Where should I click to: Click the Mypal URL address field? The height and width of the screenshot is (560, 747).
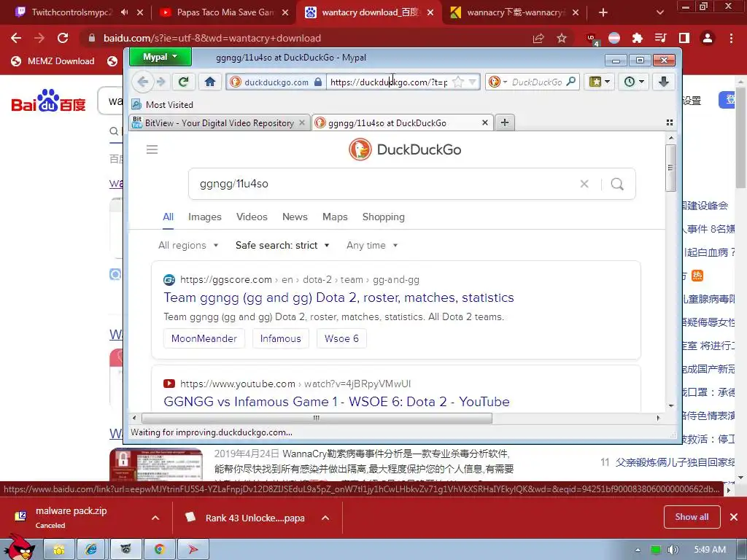(x=389, y=82)
